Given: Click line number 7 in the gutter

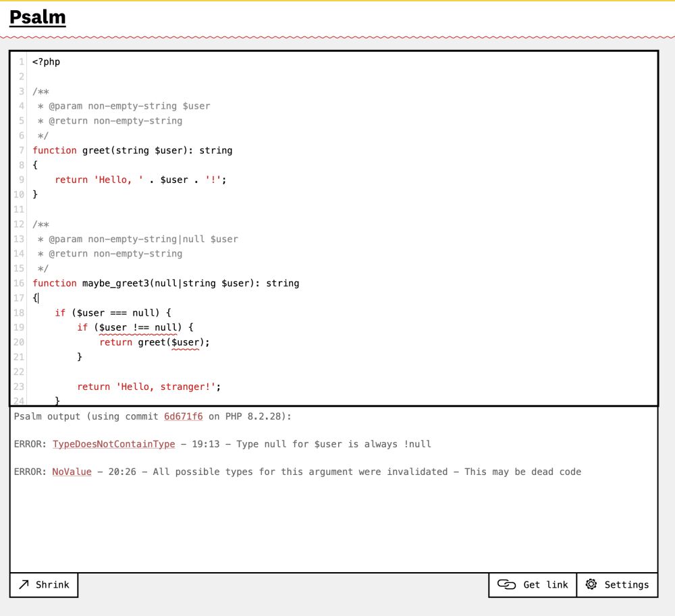Looking at the screenshot, I should tap(21, 150).
